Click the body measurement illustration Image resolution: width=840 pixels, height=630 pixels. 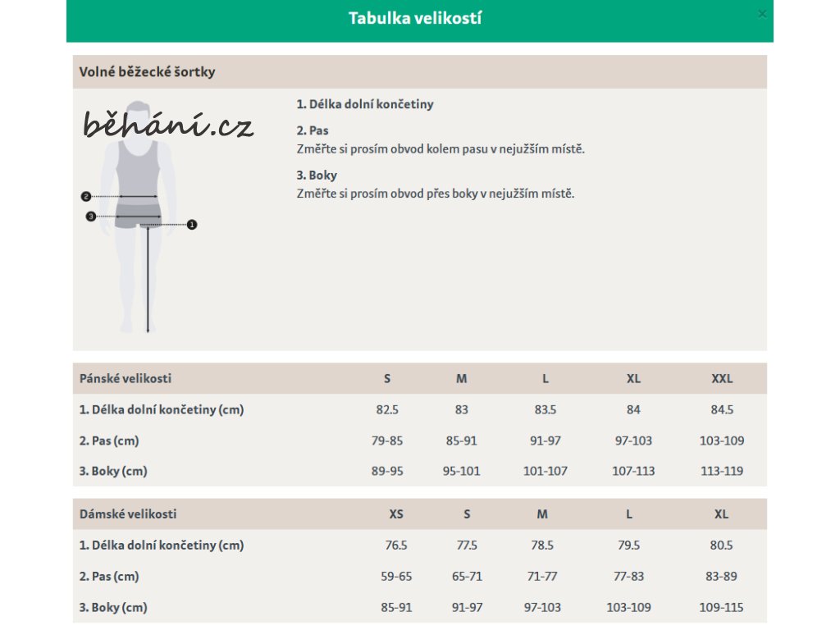click(139, 217)
